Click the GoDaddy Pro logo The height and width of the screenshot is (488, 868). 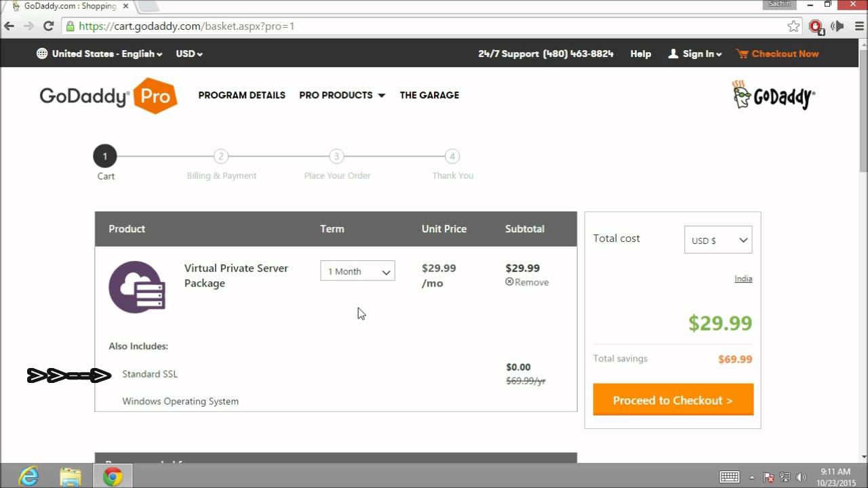tap(108, 96)
